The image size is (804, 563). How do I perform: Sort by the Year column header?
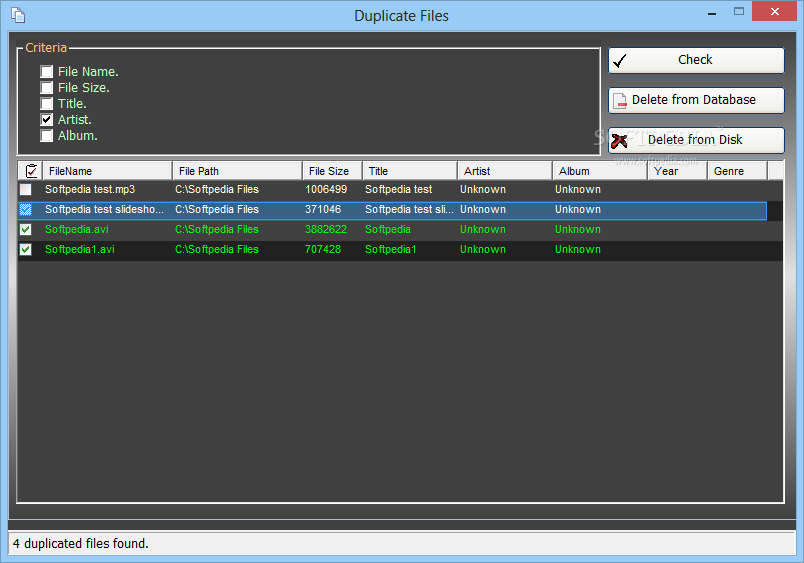tap(677, 171)
